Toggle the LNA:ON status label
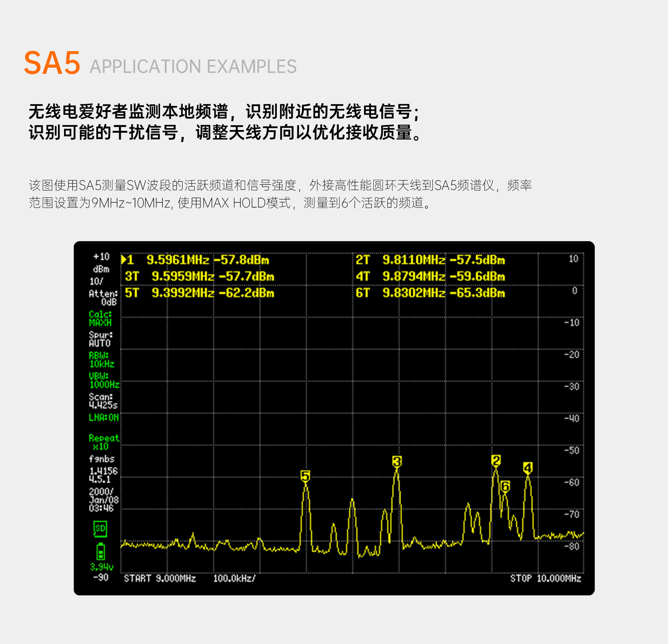 click(x=104, y=417)
